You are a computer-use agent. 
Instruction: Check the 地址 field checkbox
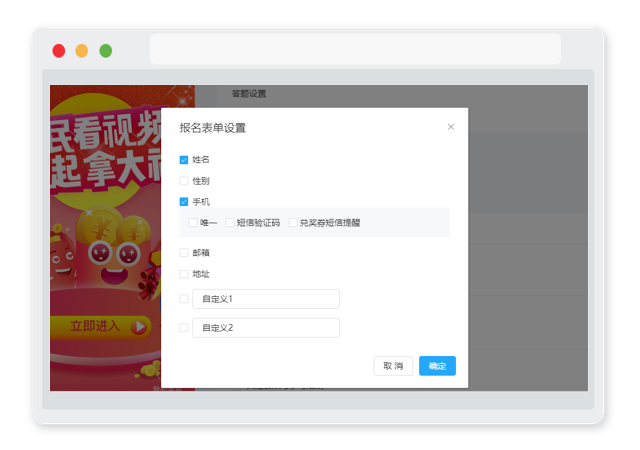tap(184, 274)
